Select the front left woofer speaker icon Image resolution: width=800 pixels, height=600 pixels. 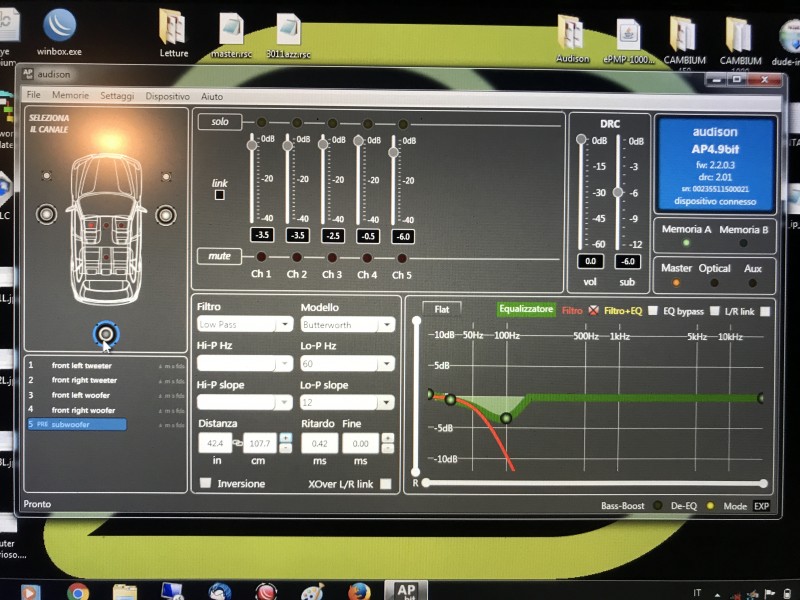[x=46, y=214]
